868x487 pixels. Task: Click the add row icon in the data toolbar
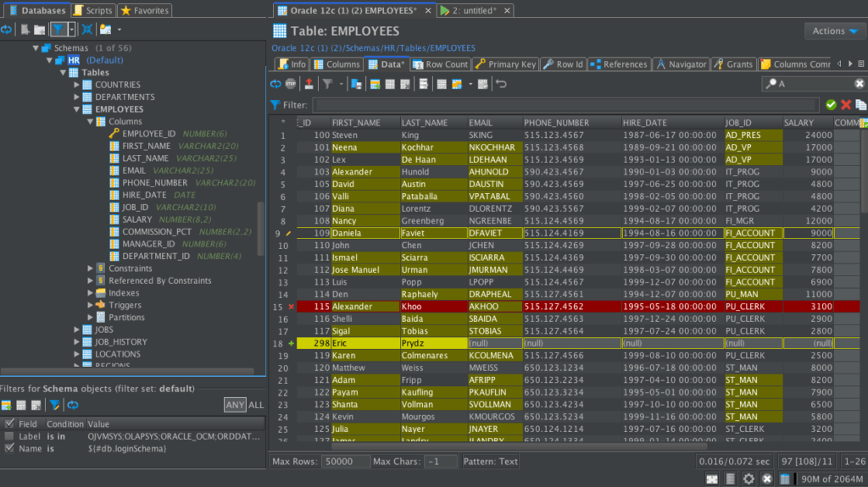[x=375, y=84]
